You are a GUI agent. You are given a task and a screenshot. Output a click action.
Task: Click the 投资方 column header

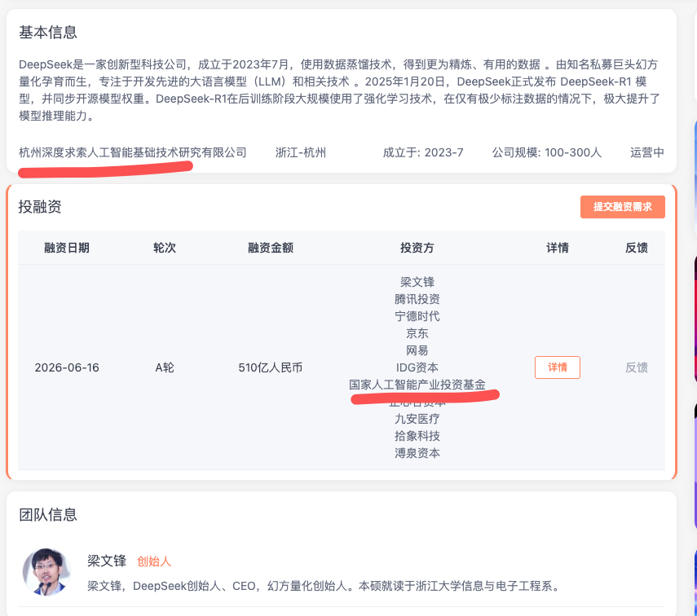click(417, 248)
